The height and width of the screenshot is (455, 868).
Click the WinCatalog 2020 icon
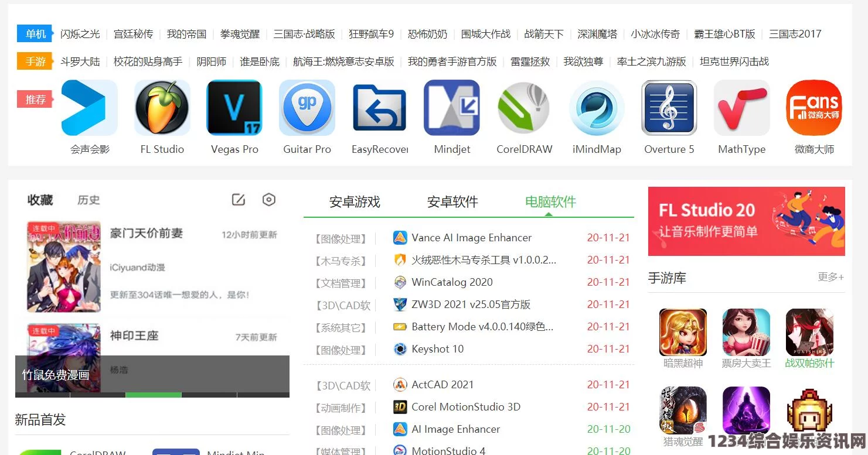(400, 282)
